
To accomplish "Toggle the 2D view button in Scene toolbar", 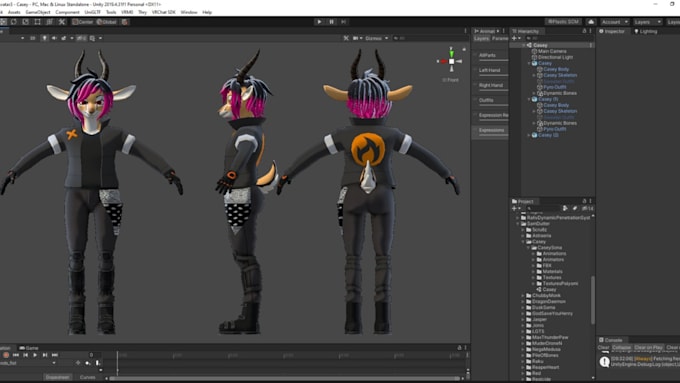I will (x=33, y=38).
